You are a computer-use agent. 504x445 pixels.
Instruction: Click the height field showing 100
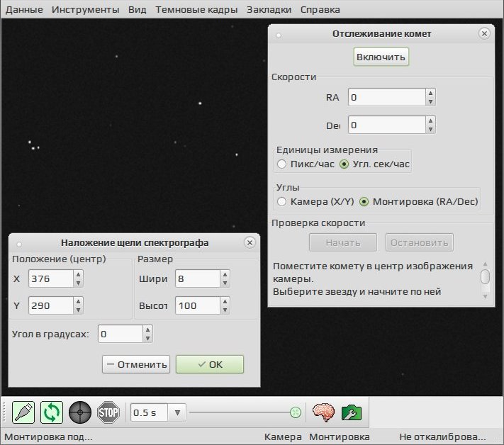point(197,305)
